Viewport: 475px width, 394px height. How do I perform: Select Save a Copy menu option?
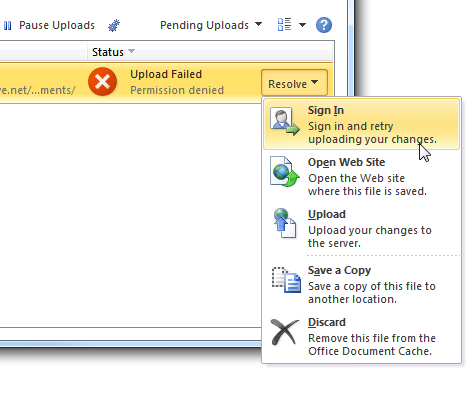click(x=361, y=284)
